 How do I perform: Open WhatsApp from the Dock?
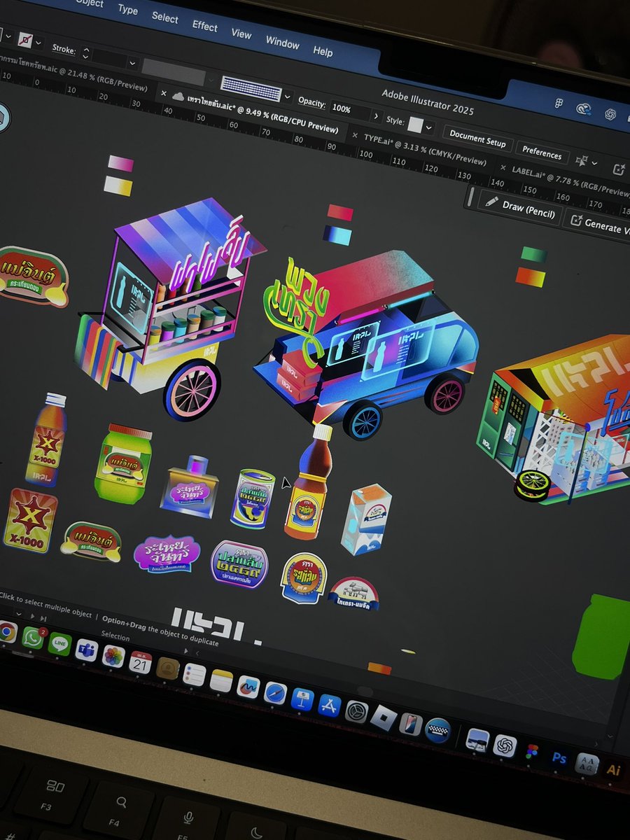point(32,638)
